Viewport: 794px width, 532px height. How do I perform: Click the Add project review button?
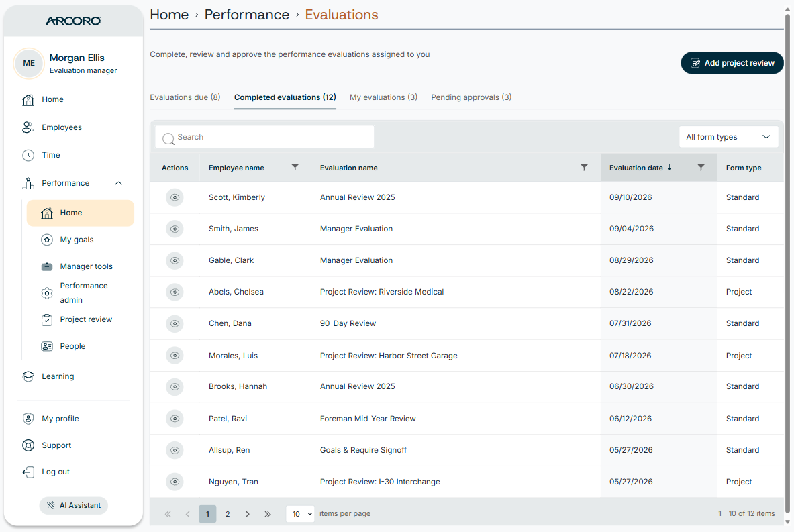732,63
